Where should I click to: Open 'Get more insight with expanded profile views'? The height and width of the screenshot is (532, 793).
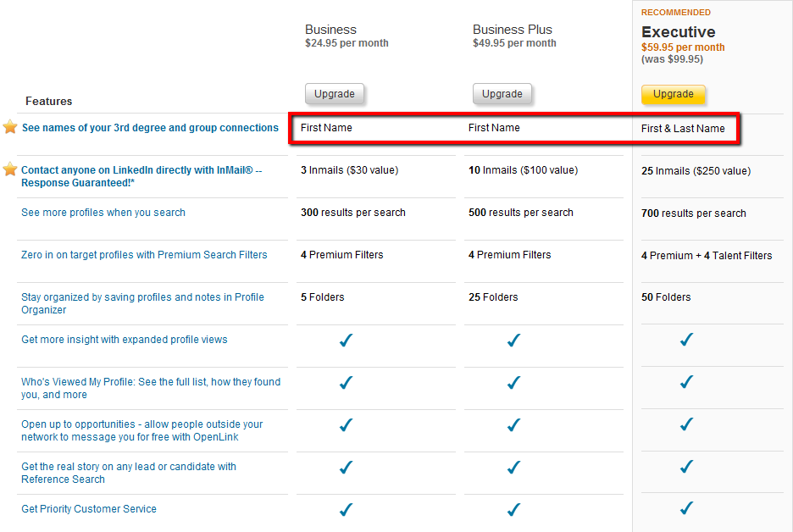point(125,340)
